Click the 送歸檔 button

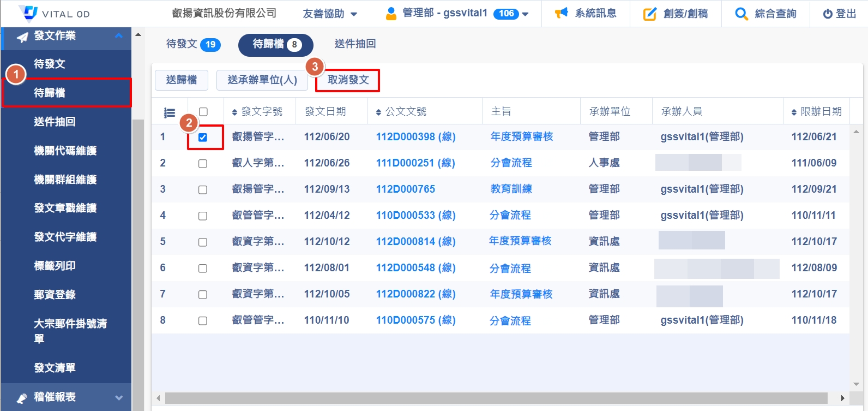[x=181, y=80]
